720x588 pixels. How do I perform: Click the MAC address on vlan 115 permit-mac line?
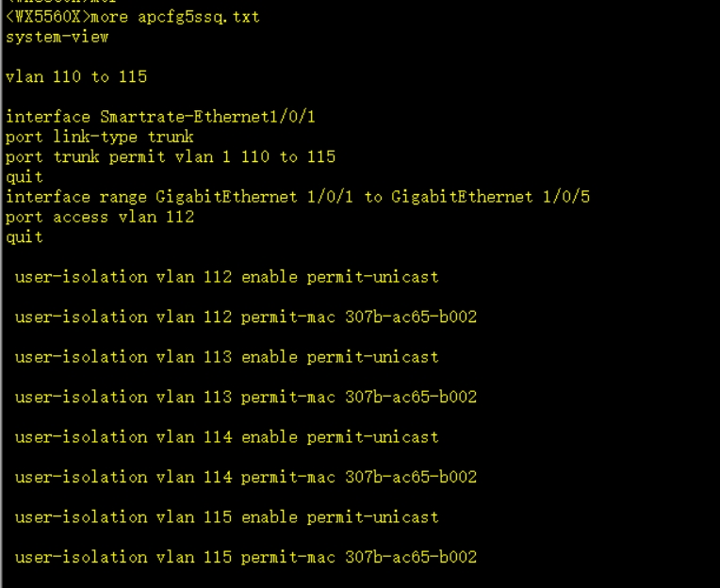(411, 557)
